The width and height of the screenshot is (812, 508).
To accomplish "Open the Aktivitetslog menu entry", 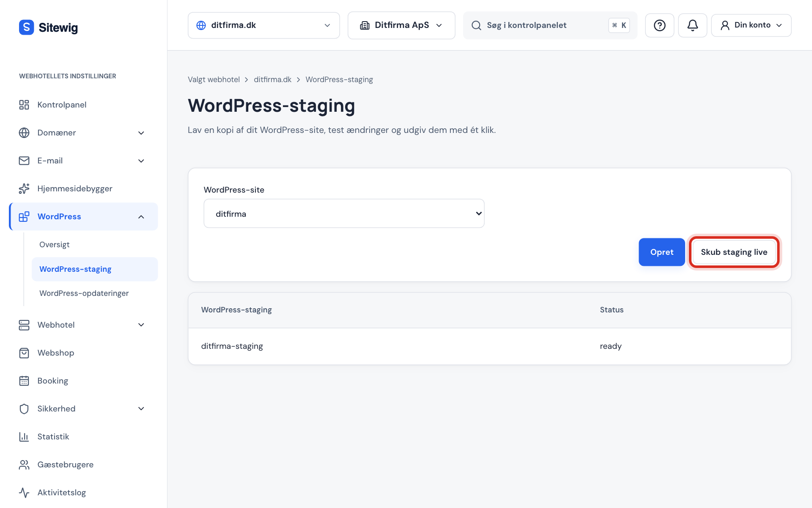I will click(x=83, y=492).
